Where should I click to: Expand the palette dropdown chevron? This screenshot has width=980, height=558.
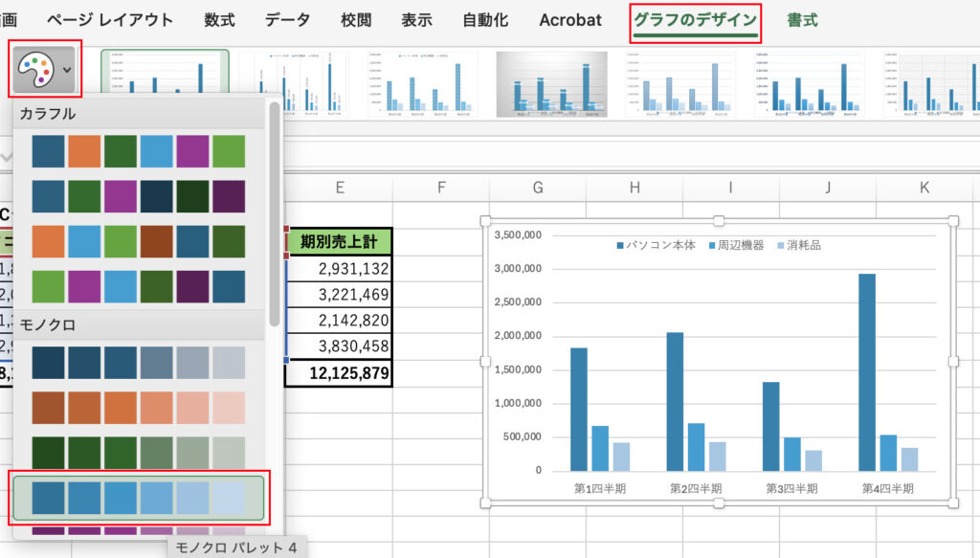[66, 70]
